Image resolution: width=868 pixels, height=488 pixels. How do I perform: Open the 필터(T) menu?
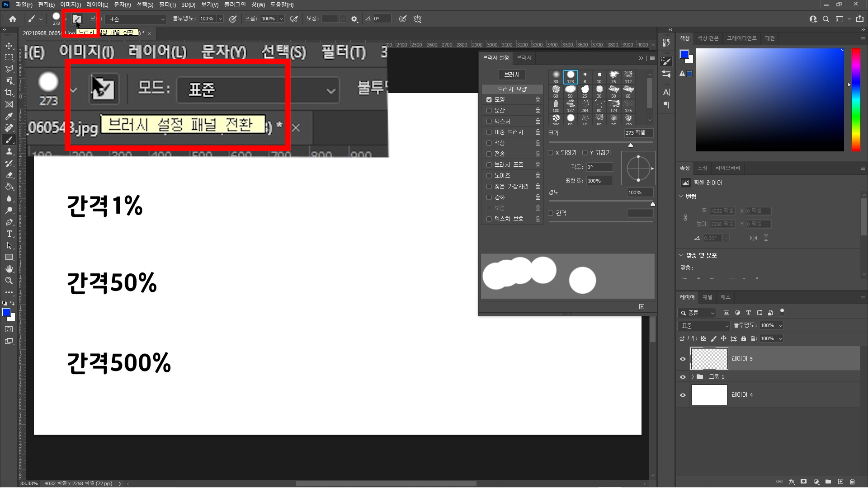pyautogui.click(x=167, y=5)
